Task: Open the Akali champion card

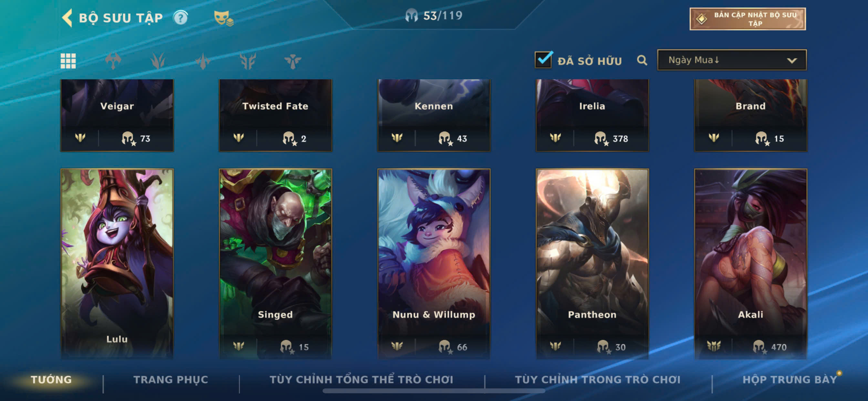Action: pos(750,263)
